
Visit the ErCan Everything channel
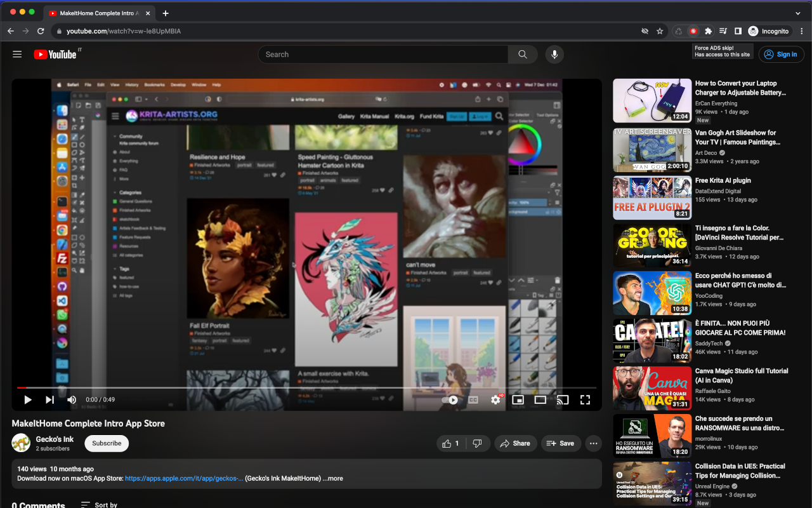point(716,104)
